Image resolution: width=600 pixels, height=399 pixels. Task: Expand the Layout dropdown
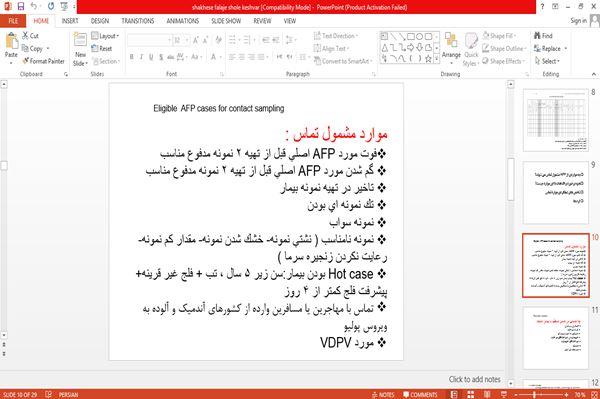106,36
